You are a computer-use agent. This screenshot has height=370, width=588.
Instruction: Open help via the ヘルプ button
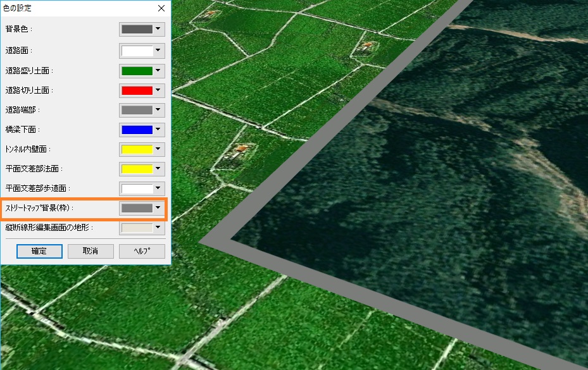[142, 251]
